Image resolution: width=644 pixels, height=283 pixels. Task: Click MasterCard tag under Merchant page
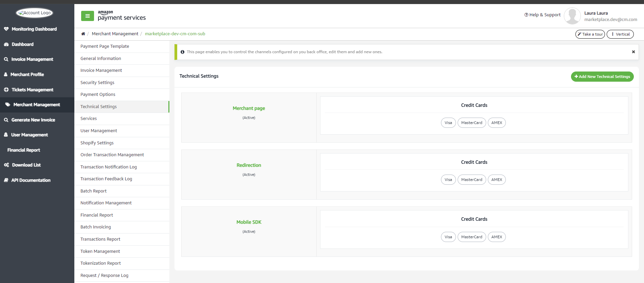(472, 123)
